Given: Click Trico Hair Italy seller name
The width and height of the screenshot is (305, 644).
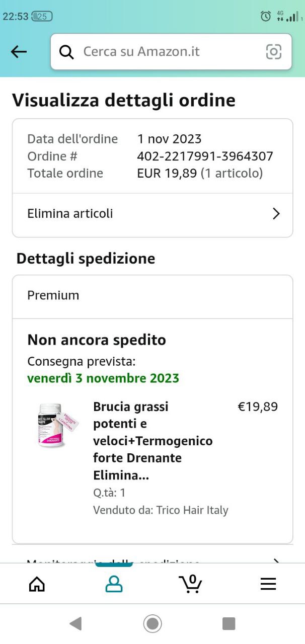Looking at the screenshot, I should pyautogui.click(x=192, y=510).
